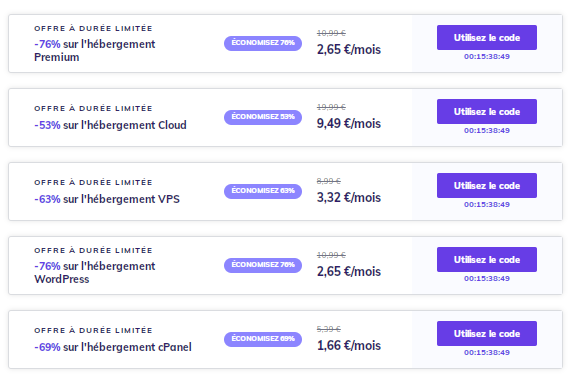
Task: Open the '-76% sur l'hébergement WordPress' title
Action: (95, 272)
